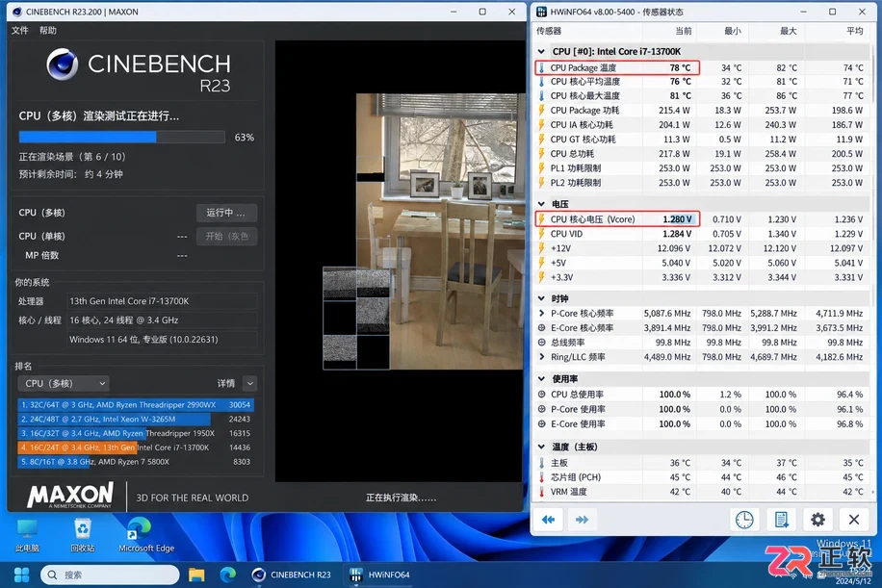Click the Windows Start button
This screenshot has height=588, width=882.
[x=21, y=575]
